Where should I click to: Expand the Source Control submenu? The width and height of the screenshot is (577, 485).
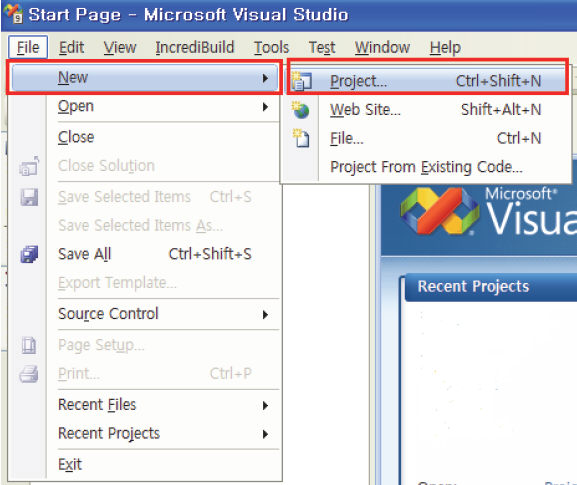(x=265, y=314)
